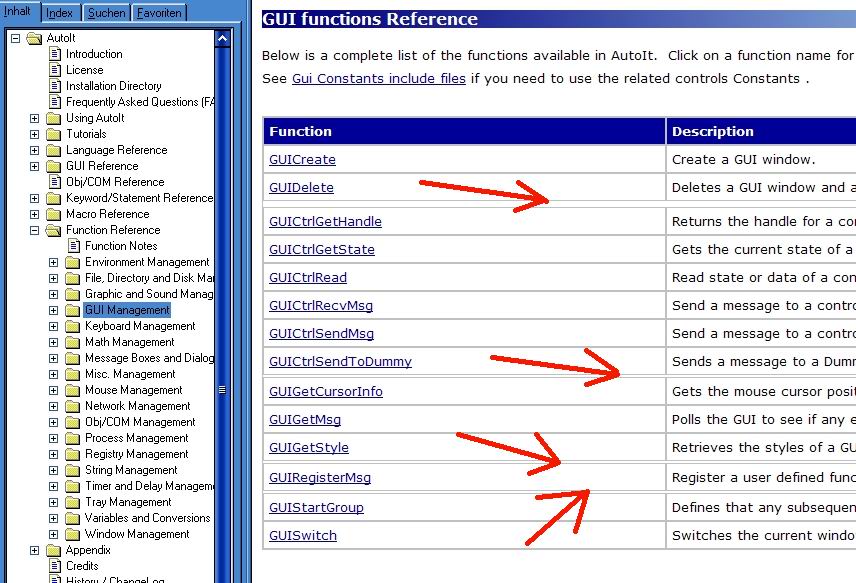Open the GUICtrlRead function link

coord(308,277)
